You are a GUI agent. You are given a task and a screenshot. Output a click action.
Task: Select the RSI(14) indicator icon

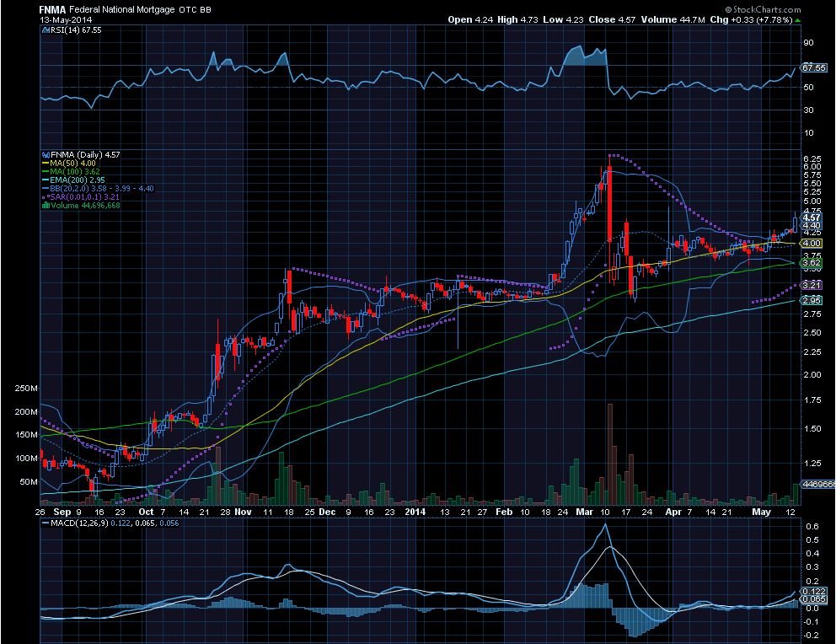(x=46, y=30)
